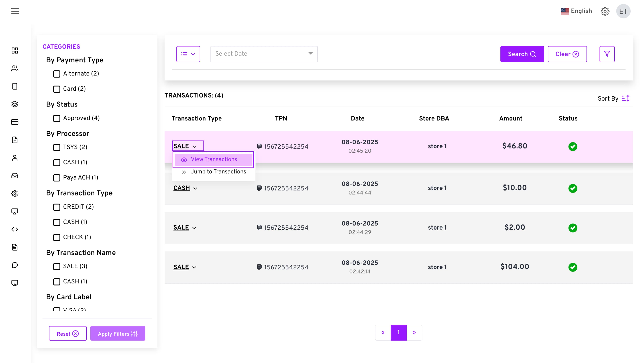Check the Approved (4) status filter
This screenshot has width=644, height=363.
click(x=57, y=118)
